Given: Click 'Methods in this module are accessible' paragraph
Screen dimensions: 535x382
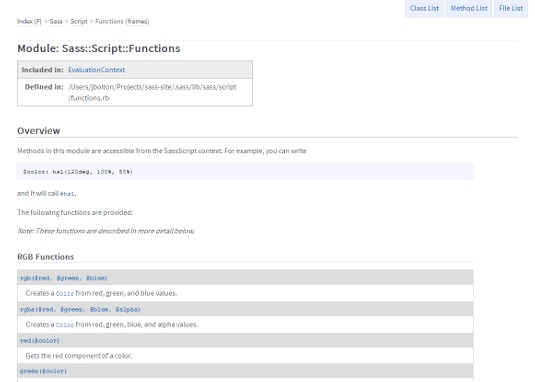Looking at the screenshot, I should point(162,151).
